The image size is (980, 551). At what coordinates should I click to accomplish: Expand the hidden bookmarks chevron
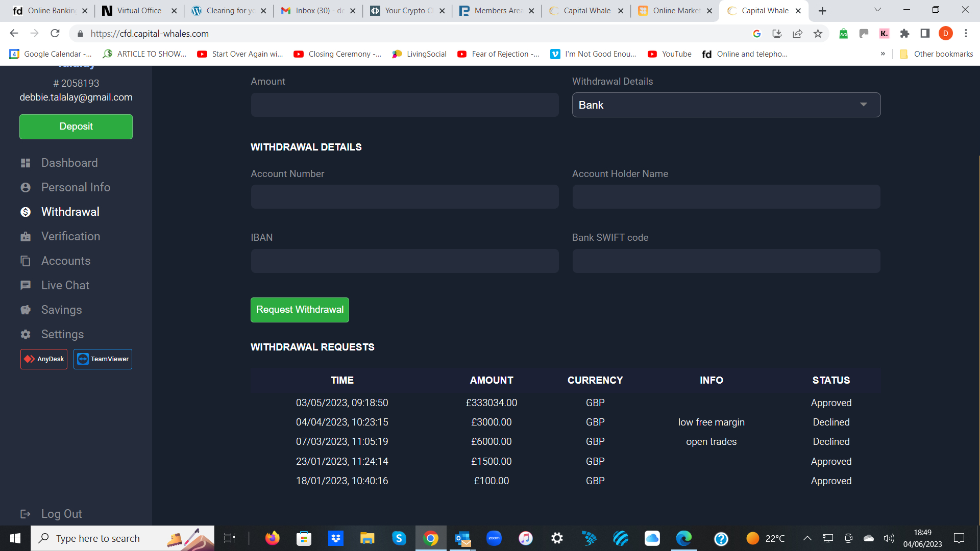(x=883, y=54)
